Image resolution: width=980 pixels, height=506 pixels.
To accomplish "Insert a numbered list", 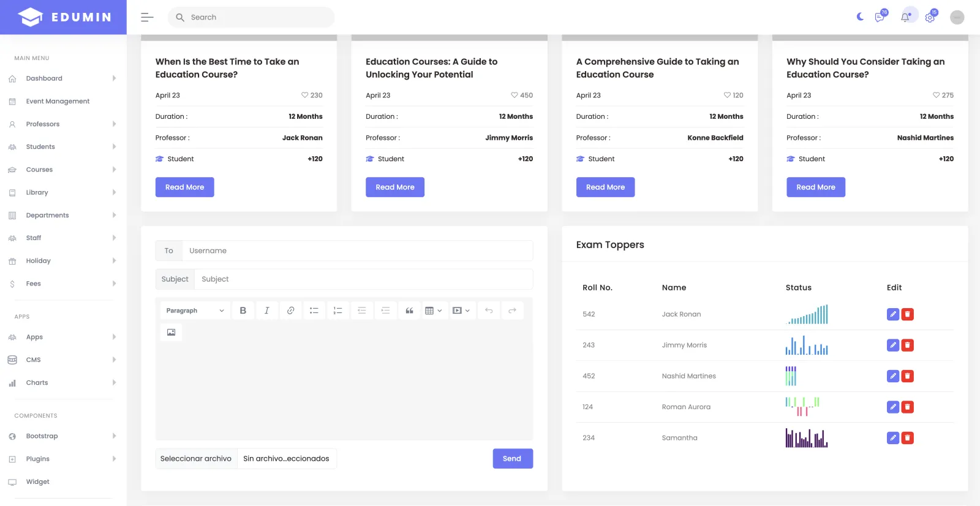I will click(338, 311).
